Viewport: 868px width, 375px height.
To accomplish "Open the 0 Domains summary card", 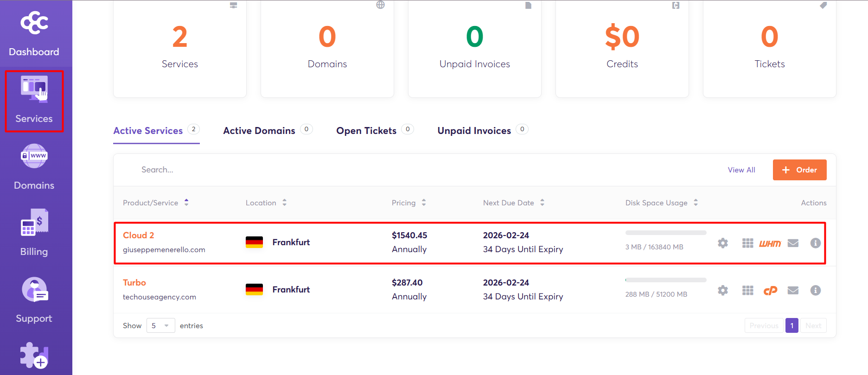I will [x=327, y=49].
